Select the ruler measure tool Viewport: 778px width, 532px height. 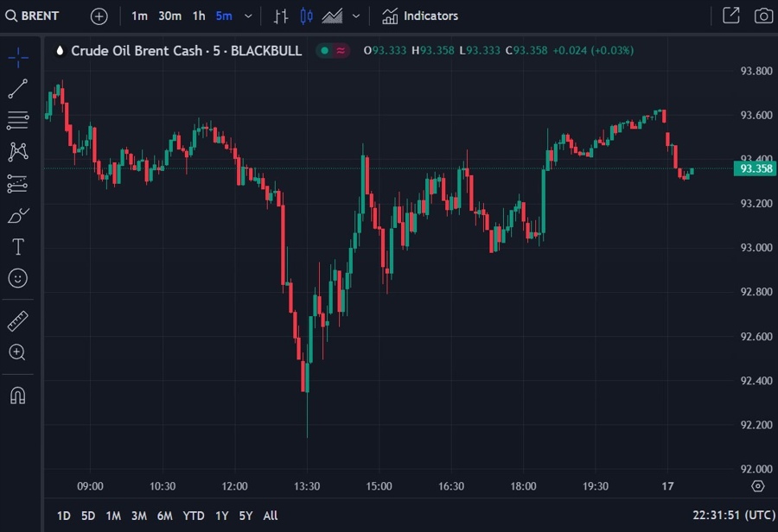click(x=18, y=320)
